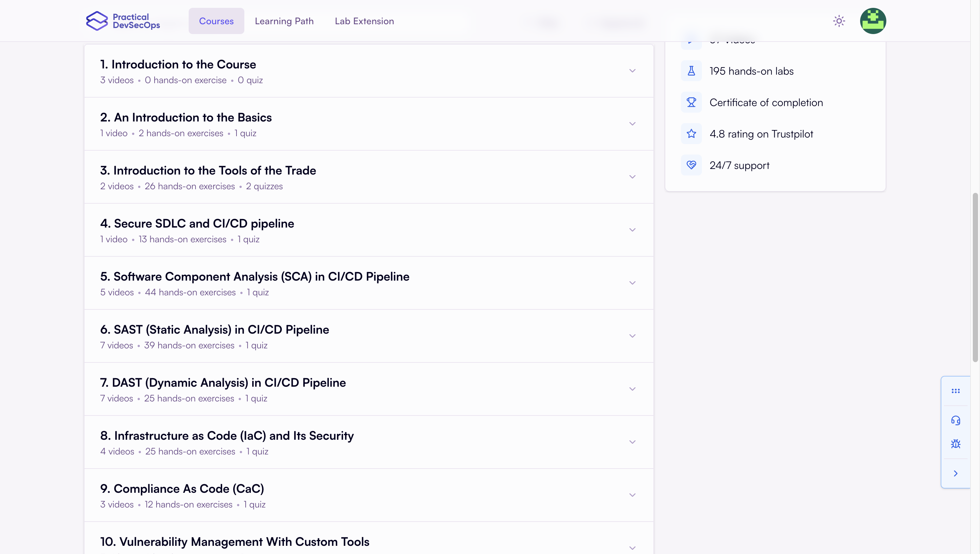Screen dimensions: 980x554
Task: Expand SAST Static Analysis section chevron
Action: [x=632, y=336]
